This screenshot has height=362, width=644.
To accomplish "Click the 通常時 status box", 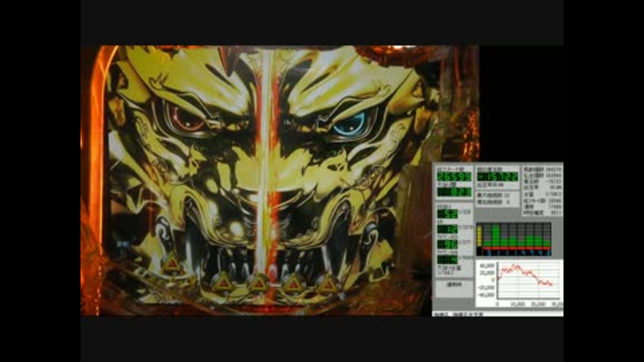I will pos(454,288).
